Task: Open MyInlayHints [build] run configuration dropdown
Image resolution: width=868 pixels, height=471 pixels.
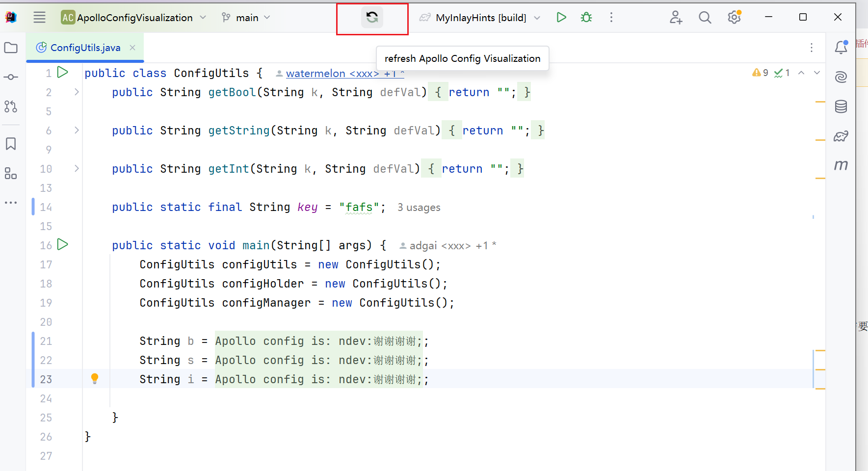Action: 480,18
